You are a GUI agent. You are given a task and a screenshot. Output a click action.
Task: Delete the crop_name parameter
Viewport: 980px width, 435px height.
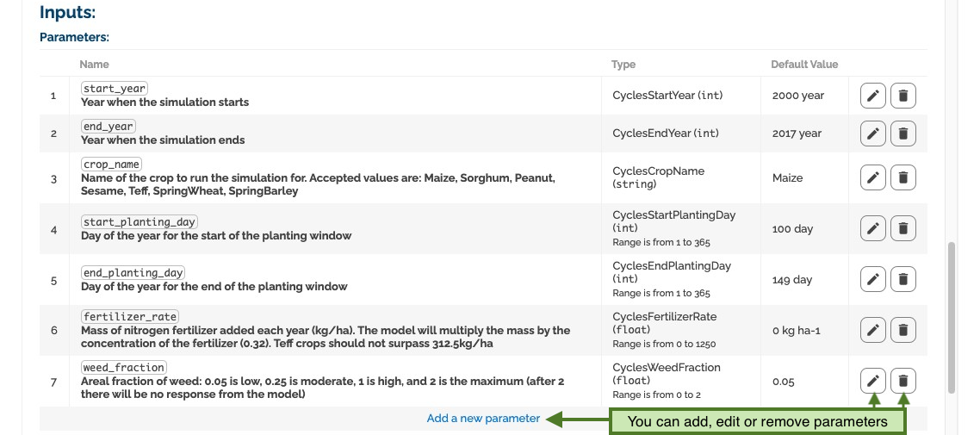coord(903,177)
